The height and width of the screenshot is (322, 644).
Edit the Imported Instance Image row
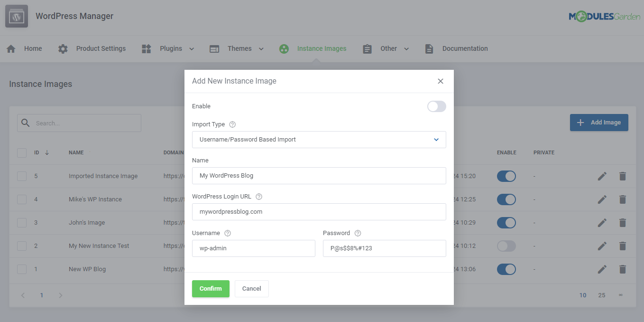(x=602, y=176)
